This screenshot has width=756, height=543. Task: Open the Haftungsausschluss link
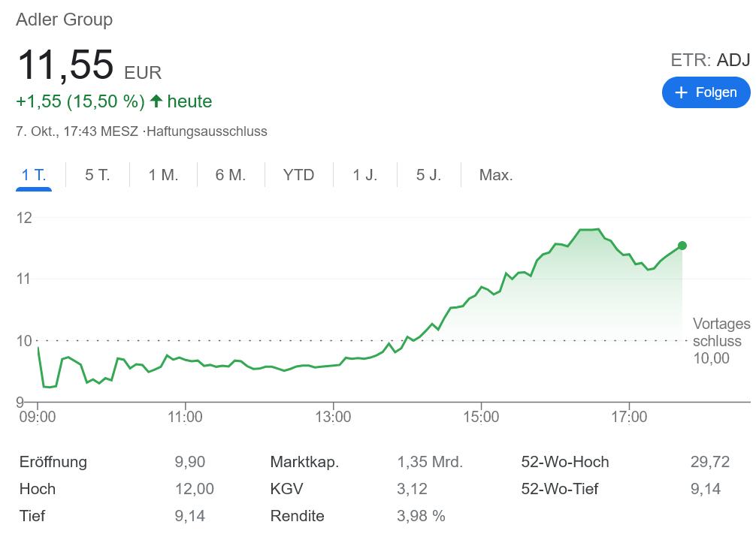[x=207, y=131]
